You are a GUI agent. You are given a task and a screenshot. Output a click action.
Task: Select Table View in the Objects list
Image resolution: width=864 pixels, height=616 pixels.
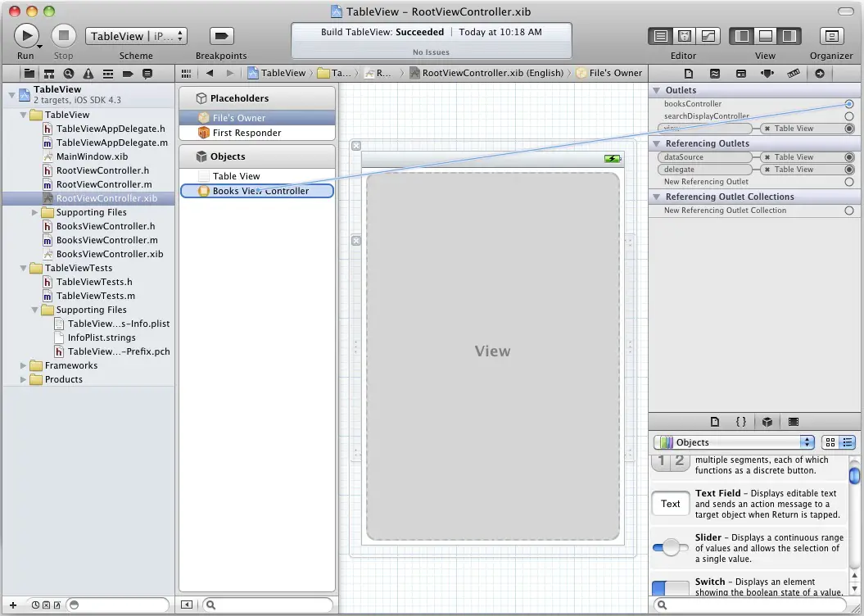(x=236, y=176)
